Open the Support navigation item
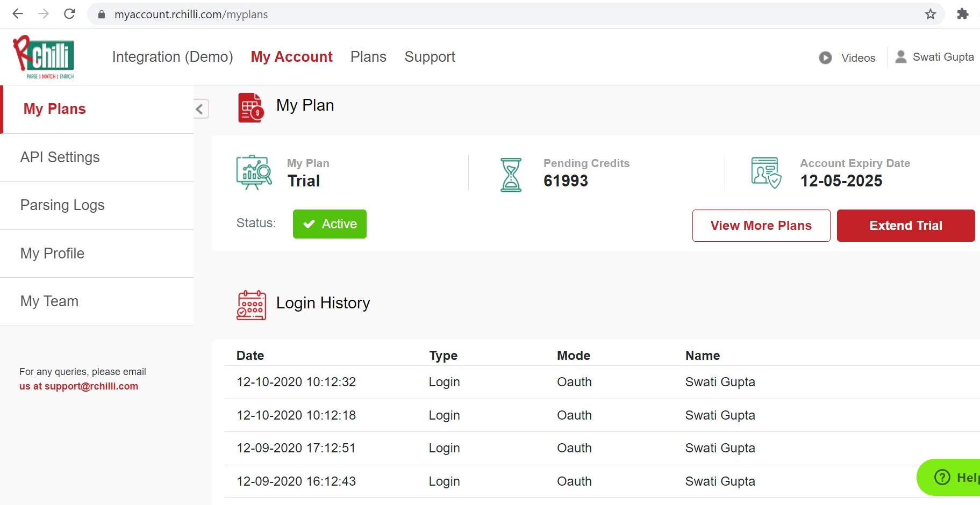The width and height of the screenshot is (980, 505). pos(430,57)
